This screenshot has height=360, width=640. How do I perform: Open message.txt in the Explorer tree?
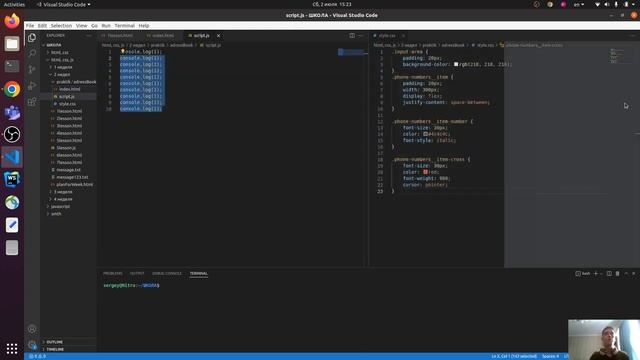tap(69, 170)
